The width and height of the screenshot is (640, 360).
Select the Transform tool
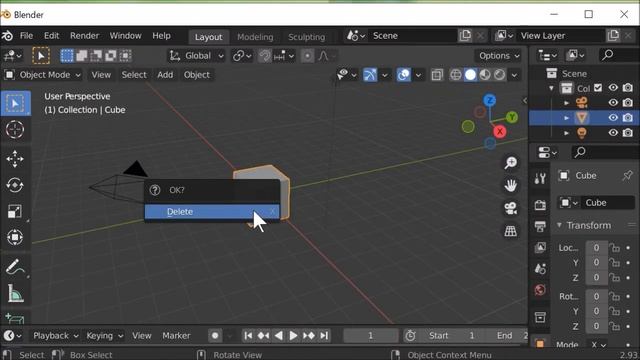pyautogui.click(x=15, y=237)
